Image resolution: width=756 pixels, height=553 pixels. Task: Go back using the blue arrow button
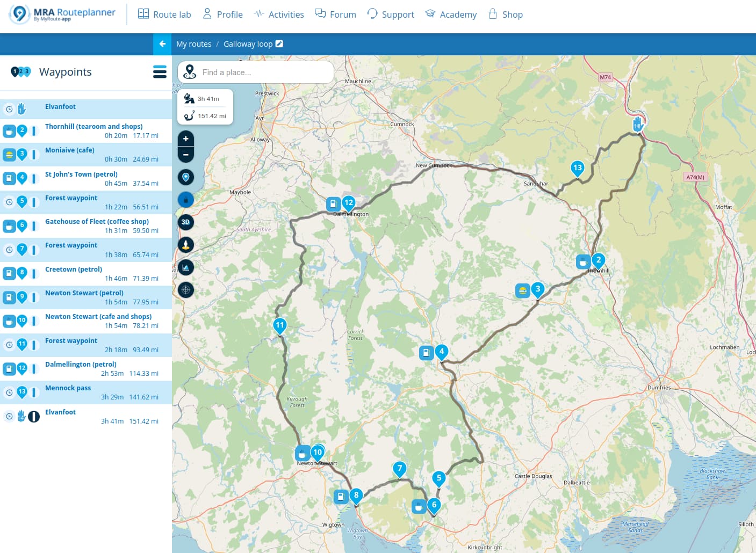click(x=162, y=44)
